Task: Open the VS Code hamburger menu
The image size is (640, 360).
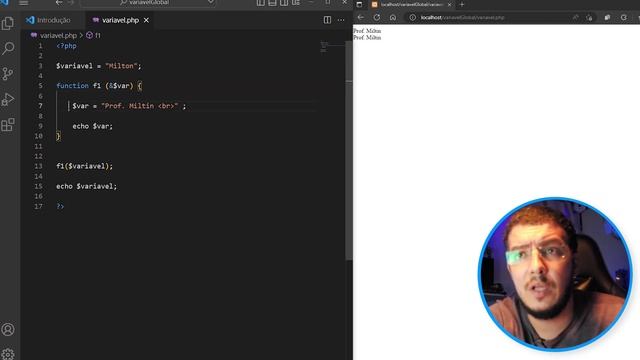Action: pyautogui.click(x=24, y=3)
